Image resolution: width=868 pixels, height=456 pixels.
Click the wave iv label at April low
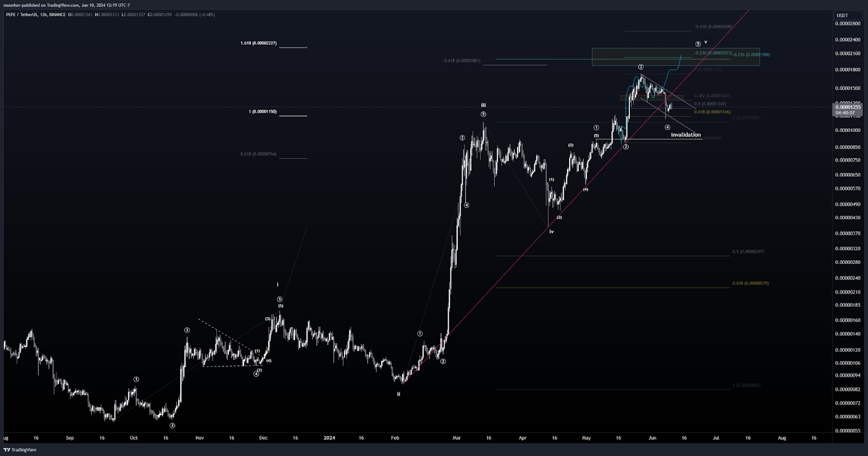[551, 232]
